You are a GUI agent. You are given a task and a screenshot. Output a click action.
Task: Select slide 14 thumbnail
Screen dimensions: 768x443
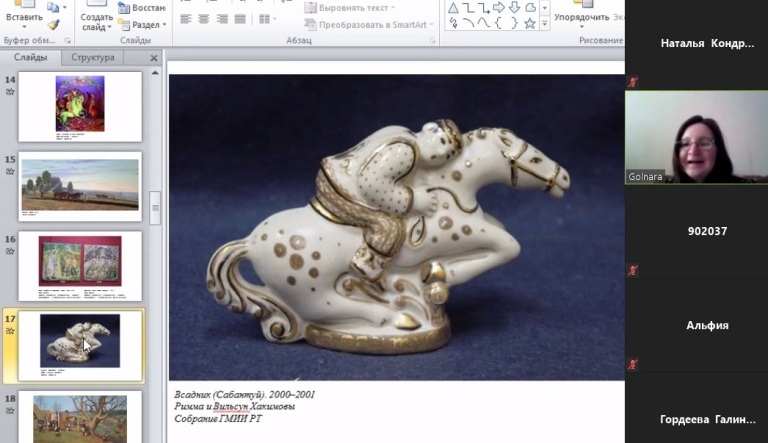point(80,107)
